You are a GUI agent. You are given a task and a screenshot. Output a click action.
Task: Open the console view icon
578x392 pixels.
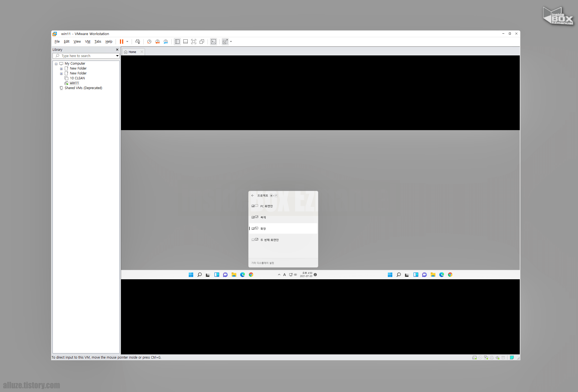coord(214,42)
